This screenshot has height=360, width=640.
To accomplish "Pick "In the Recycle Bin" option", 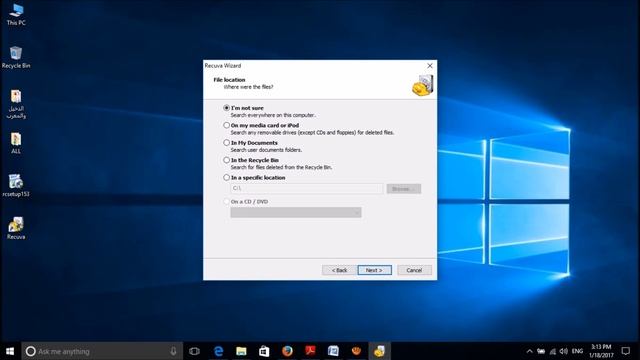I will click(x=227, y=160).
